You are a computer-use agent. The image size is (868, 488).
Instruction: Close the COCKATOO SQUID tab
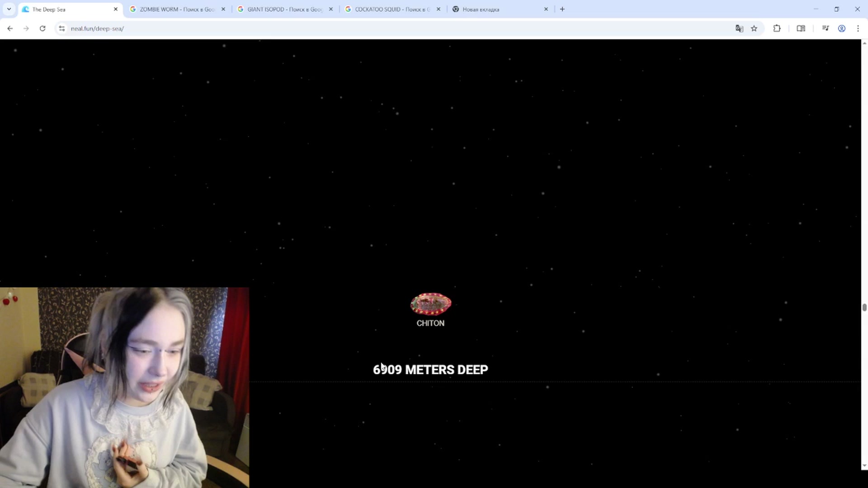click(x=438, y=9)
